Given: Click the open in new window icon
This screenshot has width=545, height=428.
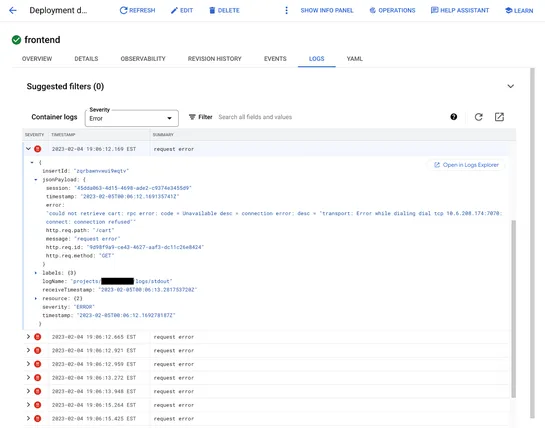Looking at the screenshot, I should tap(499, 117).
